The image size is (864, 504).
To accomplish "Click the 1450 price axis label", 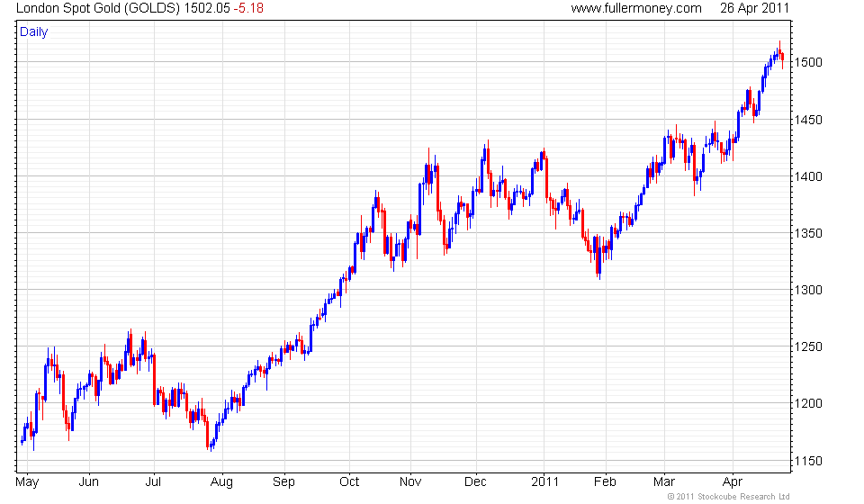I will 808,120.
